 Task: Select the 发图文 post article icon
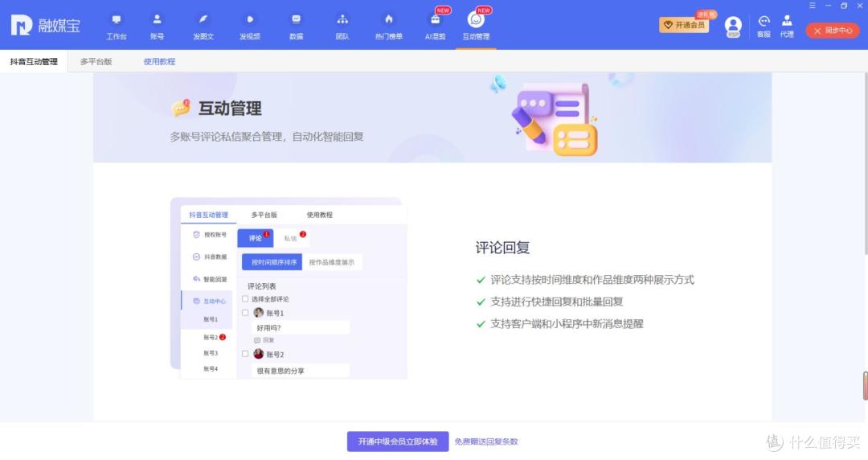(203, 27)
